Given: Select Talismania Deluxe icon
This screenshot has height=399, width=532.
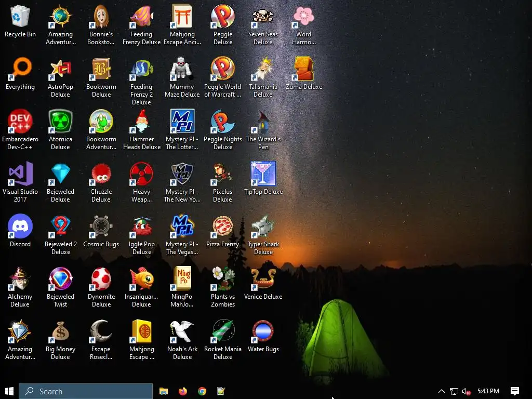Looking at the screenshot, I should click(x=263, y=69).
